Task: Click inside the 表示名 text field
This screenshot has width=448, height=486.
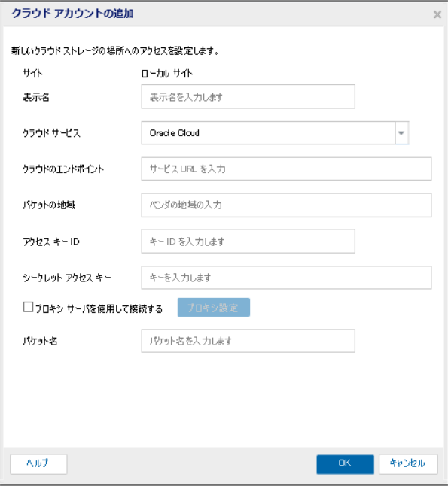Action: [248, 97]
